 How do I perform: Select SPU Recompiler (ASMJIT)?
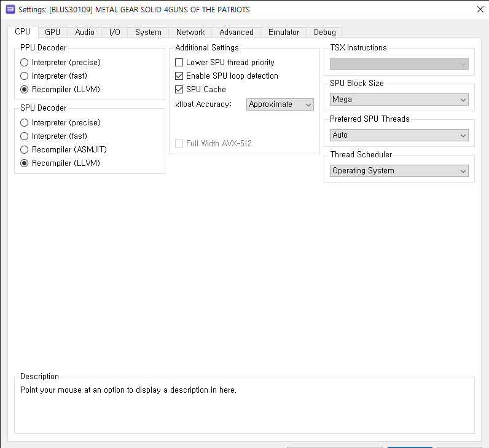64,150
